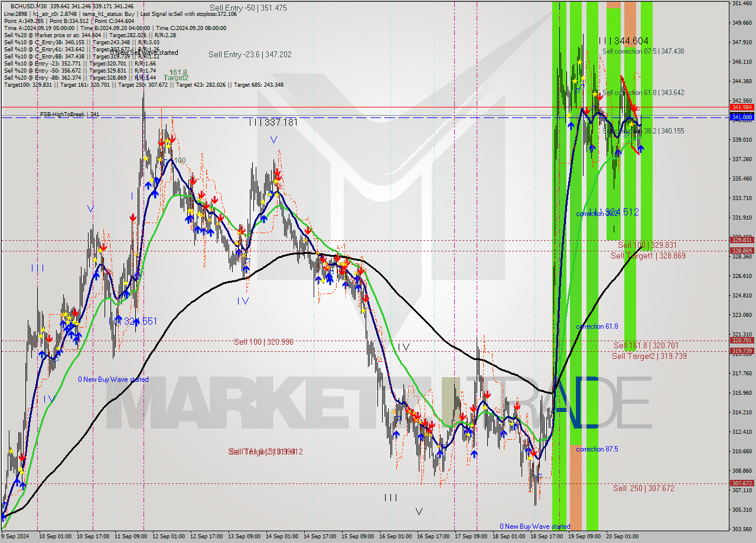Click the 328.869 price tag on axis
Screen dimensions: 756x543
(742, 250)
